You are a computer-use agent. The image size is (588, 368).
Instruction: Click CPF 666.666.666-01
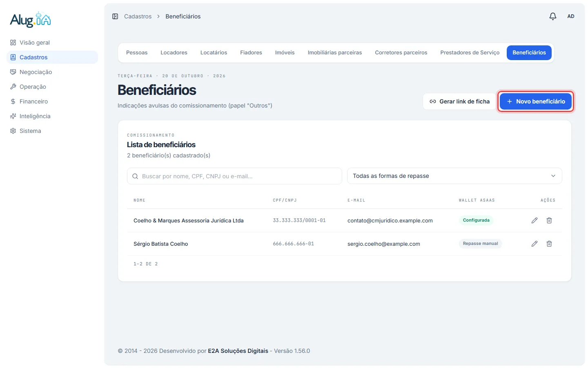[x=294, y=244]
